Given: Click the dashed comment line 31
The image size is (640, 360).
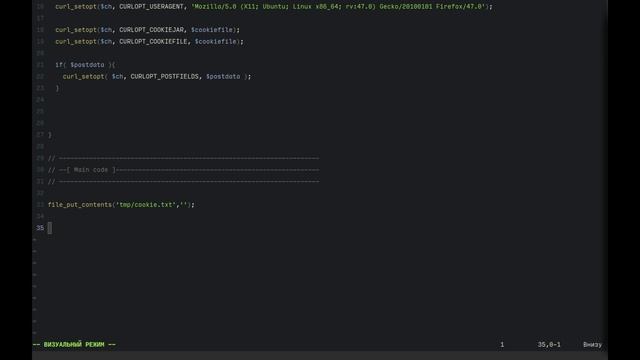Looking at the screenshot, I should 184,182.
